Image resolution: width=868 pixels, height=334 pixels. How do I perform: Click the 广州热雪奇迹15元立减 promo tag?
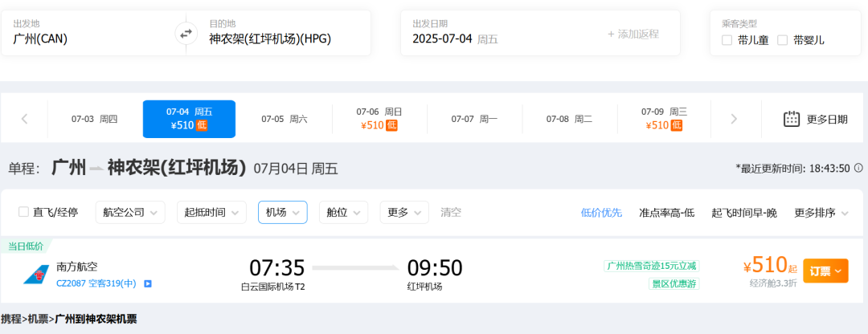[652, 266]
